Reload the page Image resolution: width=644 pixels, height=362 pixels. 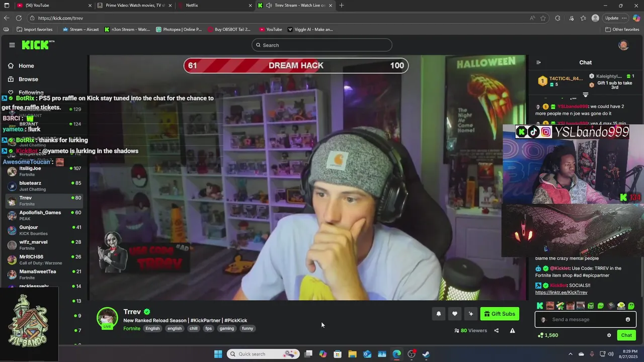click(x=19, y=18)
